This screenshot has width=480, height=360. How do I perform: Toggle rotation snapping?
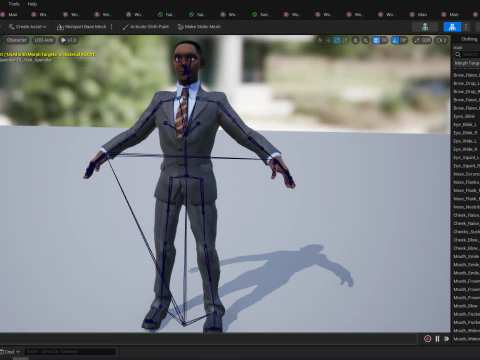point(395,40)
